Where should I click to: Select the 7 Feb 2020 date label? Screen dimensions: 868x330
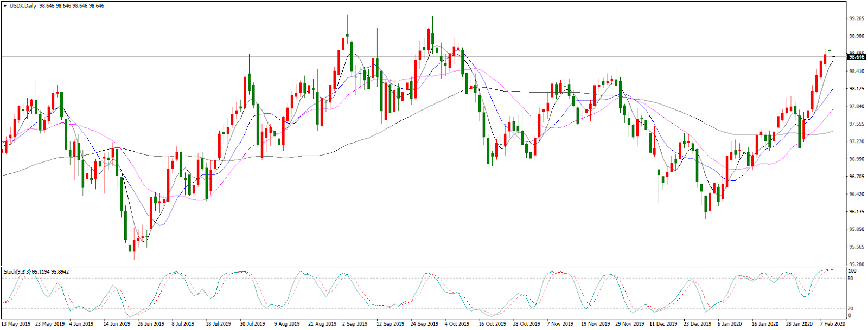pyautogui.click(x=833, y=324)
